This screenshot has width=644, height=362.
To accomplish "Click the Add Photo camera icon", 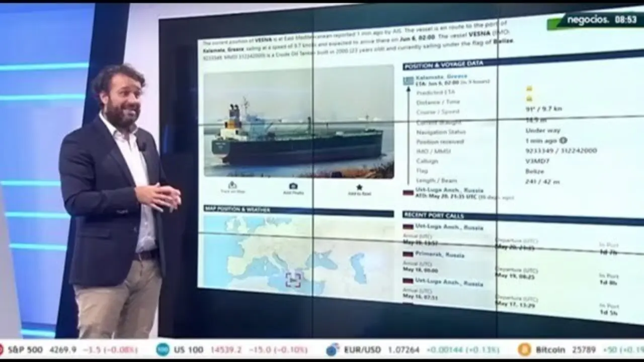I will (x=293, y=187).
